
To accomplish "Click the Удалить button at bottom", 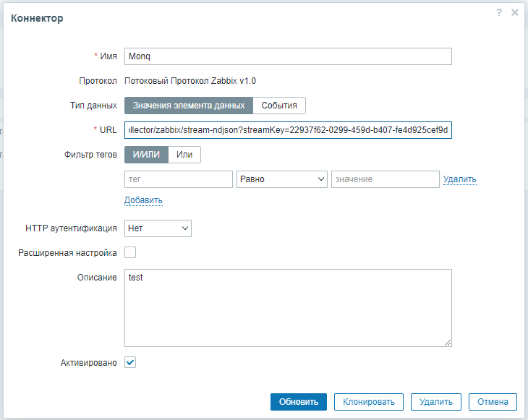I will coord(436,402).
